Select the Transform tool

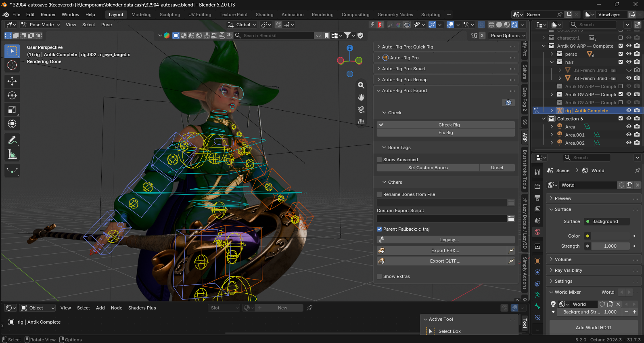coord(12,124)
